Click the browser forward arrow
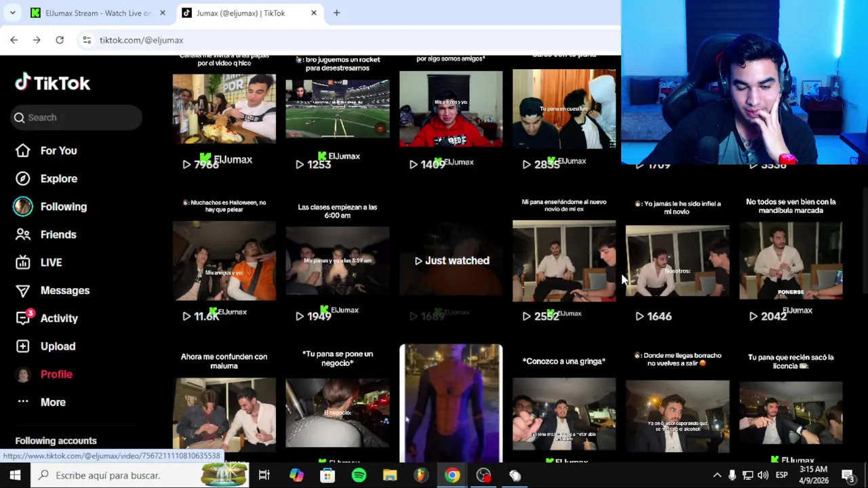 pyautogui.click(x=37, y=40)
